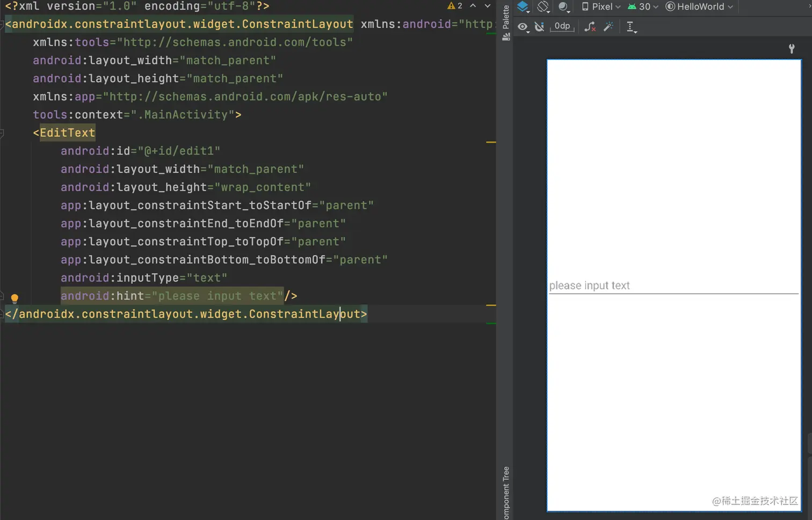812x520 pixels.
Task: Click the yellow lightbulb quick-fix icon
Action: pos(15,298)
